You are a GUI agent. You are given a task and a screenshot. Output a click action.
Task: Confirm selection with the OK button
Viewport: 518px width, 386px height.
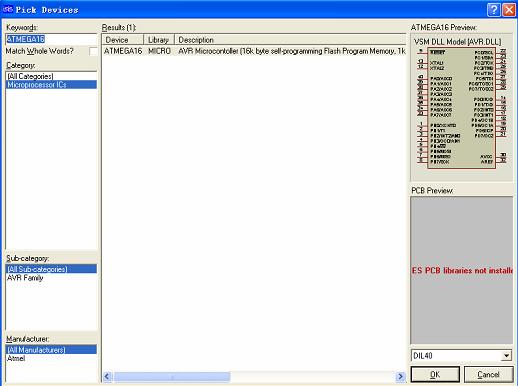click(435, 374)
